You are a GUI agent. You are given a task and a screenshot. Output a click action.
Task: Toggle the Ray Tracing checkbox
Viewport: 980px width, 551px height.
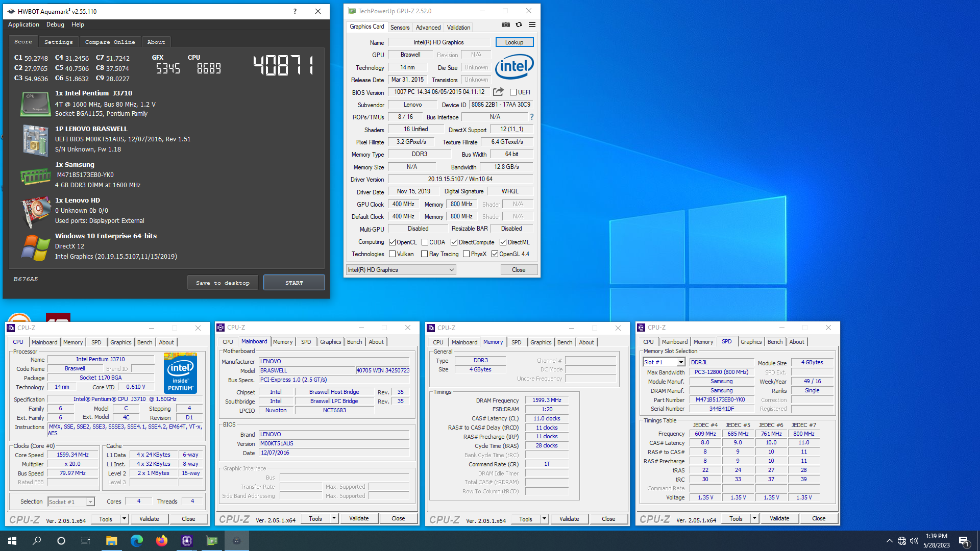click(x=424, y=254)
